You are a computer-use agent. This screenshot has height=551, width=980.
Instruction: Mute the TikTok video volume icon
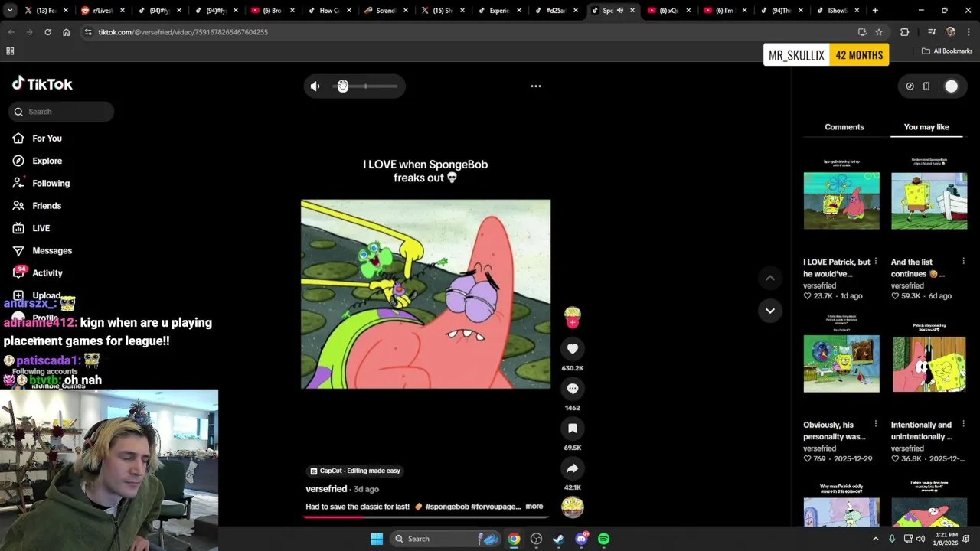point(315,86)
